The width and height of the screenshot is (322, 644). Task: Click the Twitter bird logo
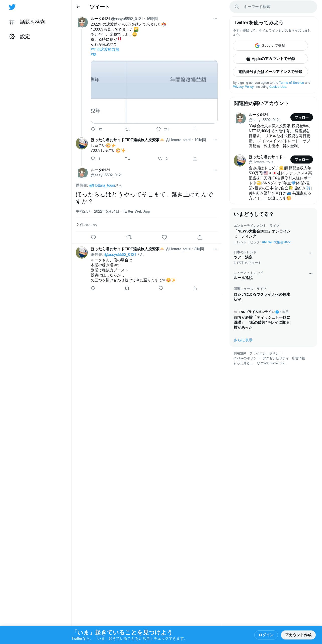[12, 7]
